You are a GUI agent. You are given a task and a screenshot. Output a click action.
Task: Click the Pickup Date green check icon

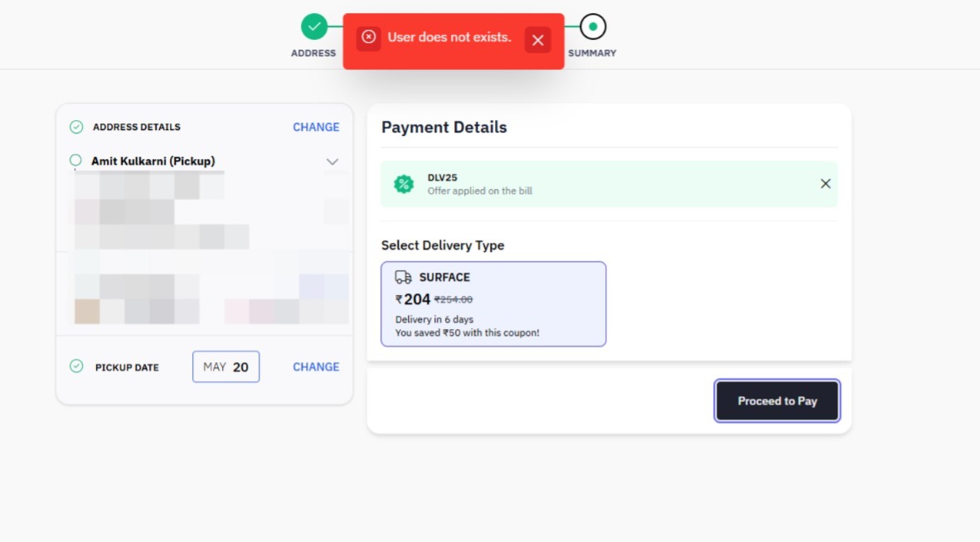click(x=76, y=366)
